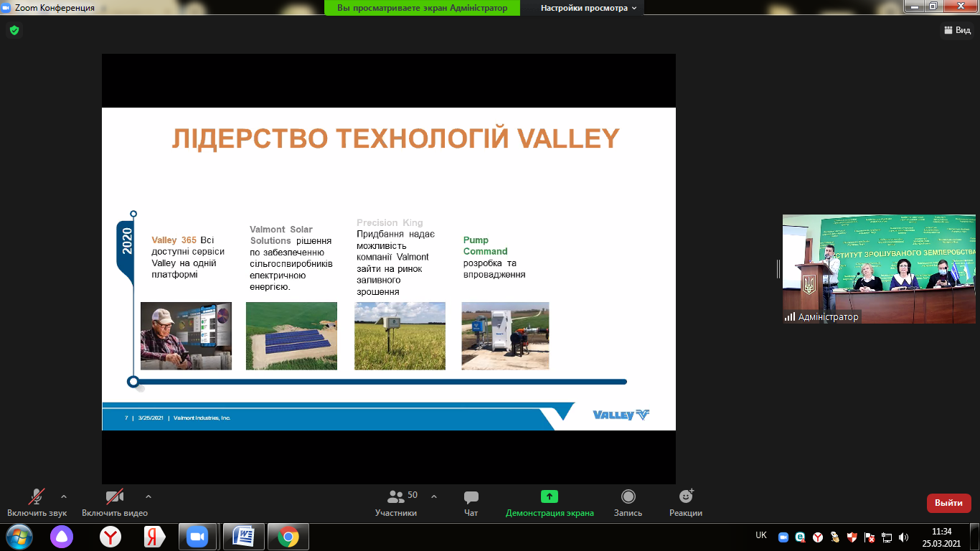Click the green encryption shield icon

14,30
